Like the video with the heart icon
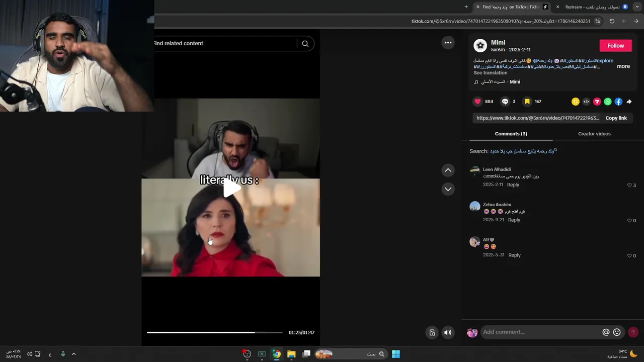The image size is (644, 362). pos(477,102)
